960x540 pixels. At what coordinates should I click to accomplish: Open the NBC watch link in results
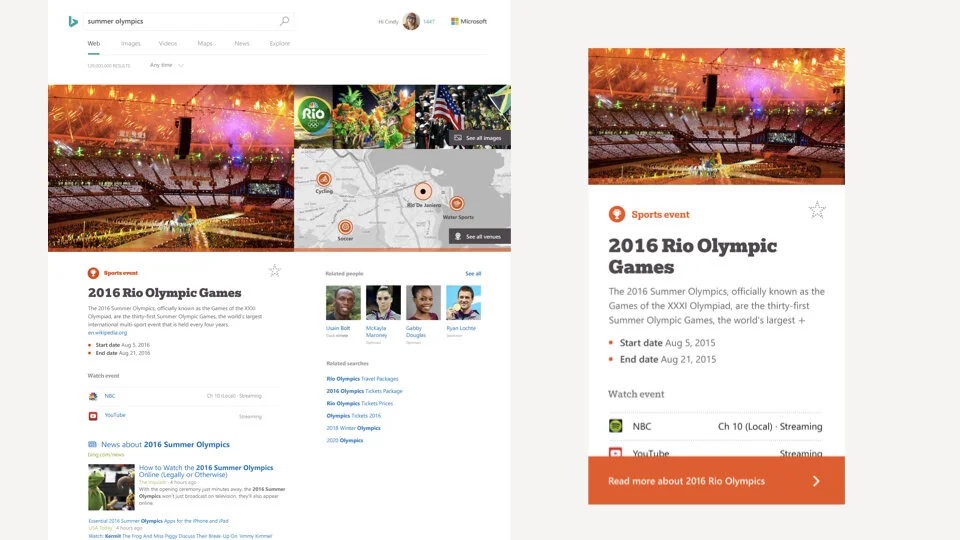click(110, 396)
